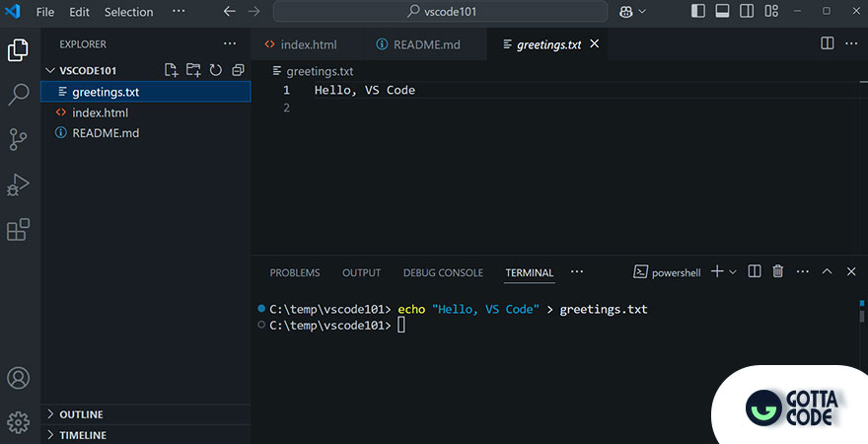Switch to the index.html tab
Viewport: 868px width, 444px height.
307,44
